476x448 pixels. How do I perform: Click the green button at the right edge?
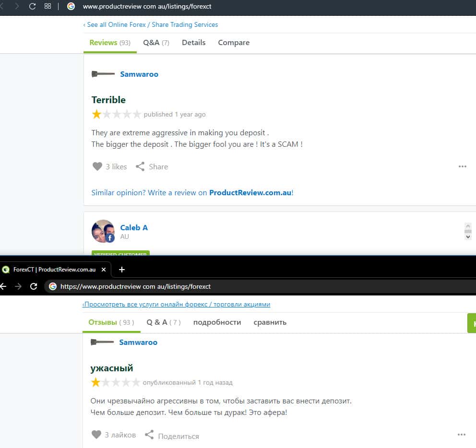[x=472, y=323]
